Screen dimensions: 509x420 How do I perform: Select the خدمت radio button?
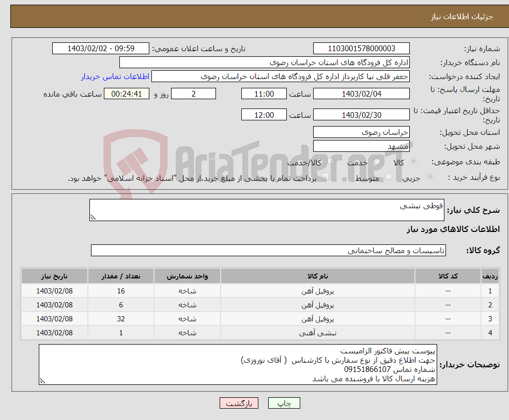click(377, 161)
